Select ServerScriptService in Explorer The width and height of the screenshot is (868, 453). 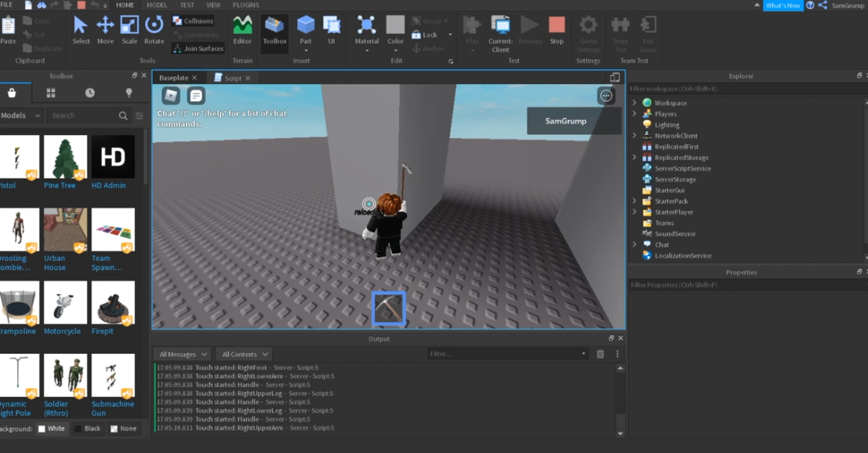point(683,169)
